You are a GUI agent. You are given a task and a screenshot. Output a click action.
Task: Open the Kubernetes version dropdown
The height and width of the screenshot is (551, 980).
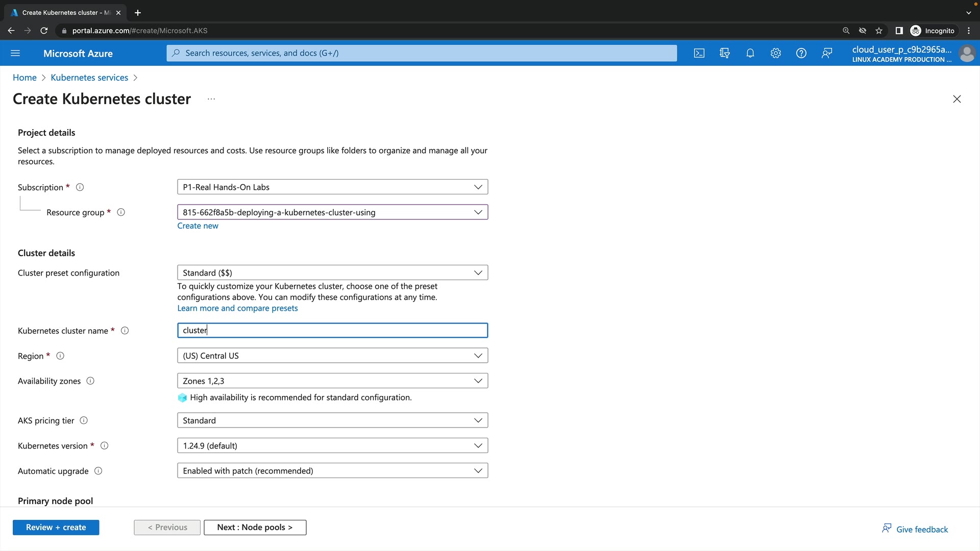click(332, 446)
